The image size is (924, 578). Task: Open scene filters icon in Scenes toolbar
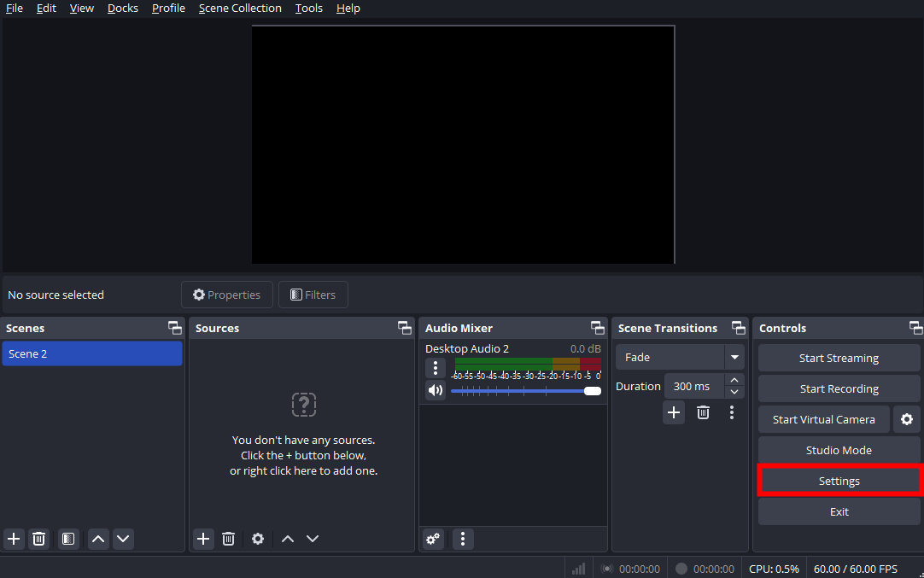tap(68, 539)
